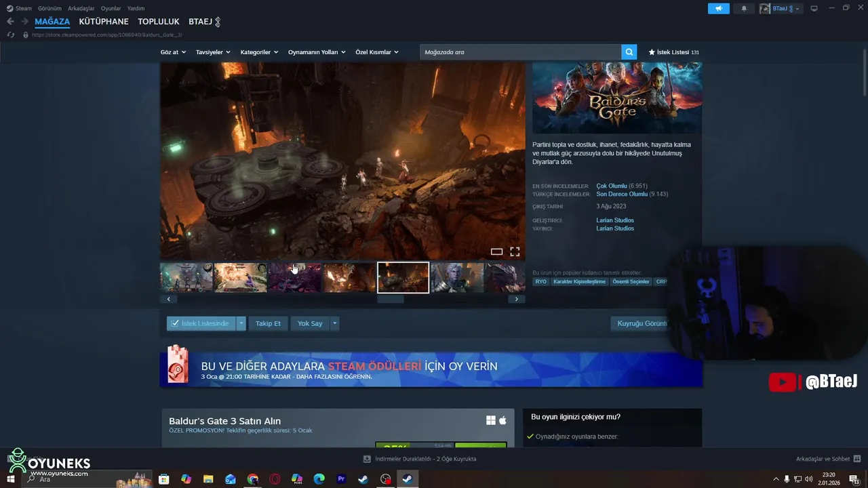Expand the Yok Say dropdown arrow
This screenshot has width=868, height=488.
pyautogui.click(x=334, y=323)
